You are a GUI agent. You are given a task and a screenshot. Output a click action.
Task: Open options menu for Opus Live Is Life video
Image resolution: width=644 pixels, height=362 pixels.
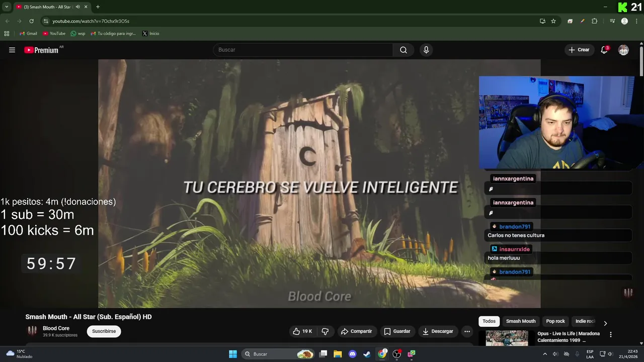click(x=611, y=334)
